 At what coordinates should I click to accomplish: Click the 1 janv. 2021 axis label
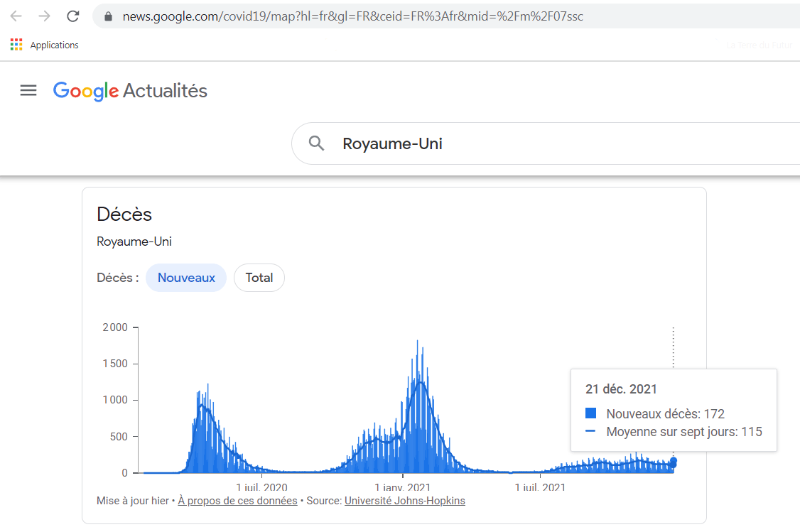click(x=403, y=488)
